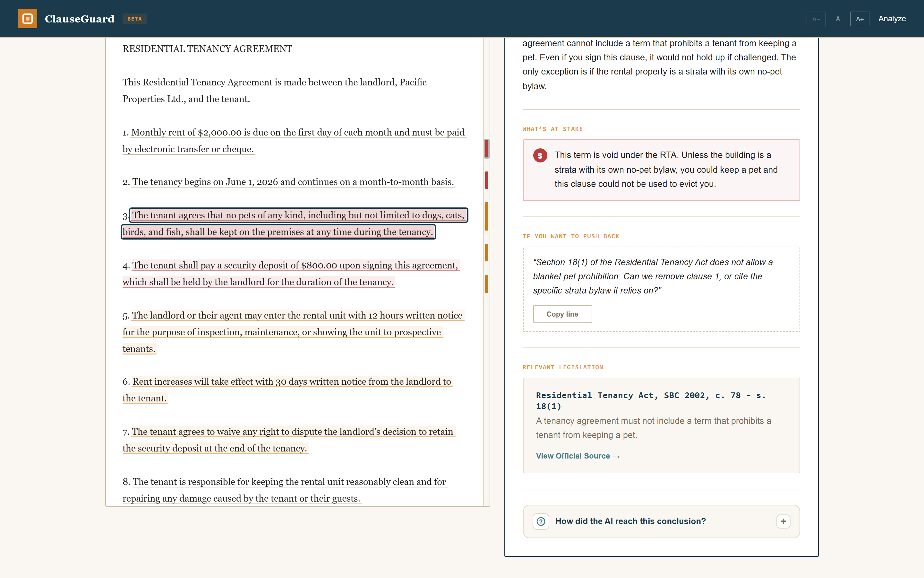Jump to the second red minimap marker
Screen dimensions: 924x578
pyautogui.click(x=486, y=180)
